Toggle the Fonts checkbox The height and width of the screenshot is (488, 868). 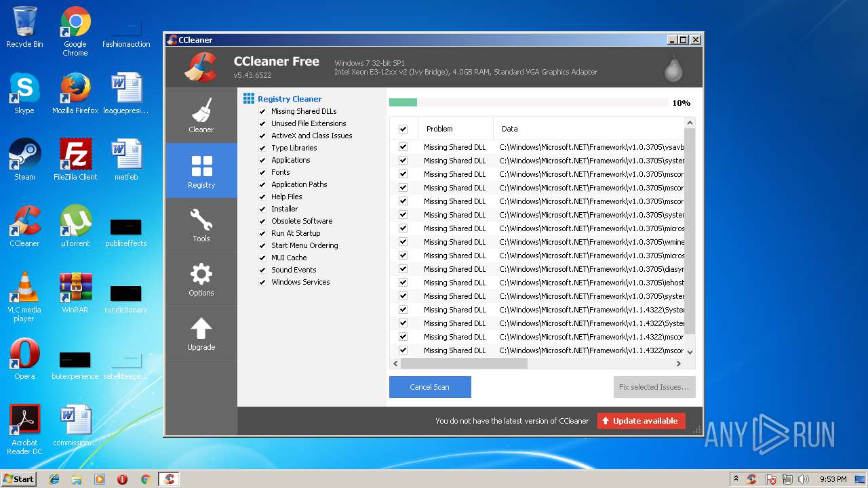click(262, 172)
